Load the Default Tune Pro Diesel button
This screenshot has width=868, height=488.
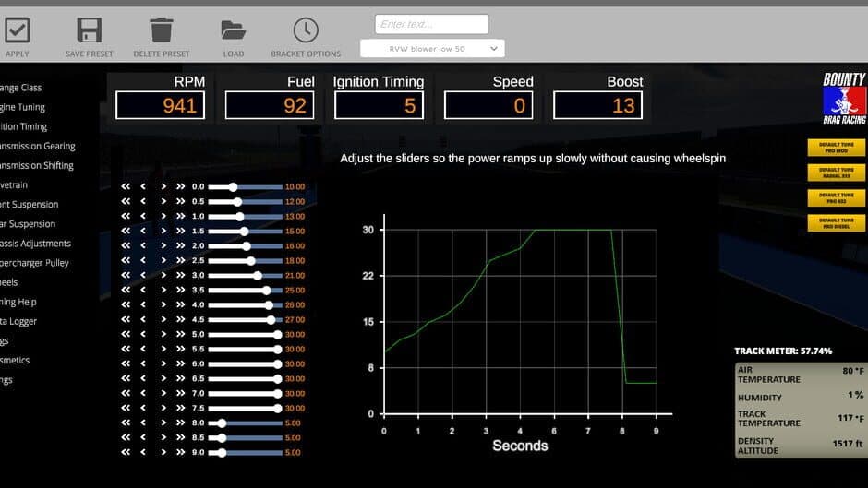click(x=836, y=223)
